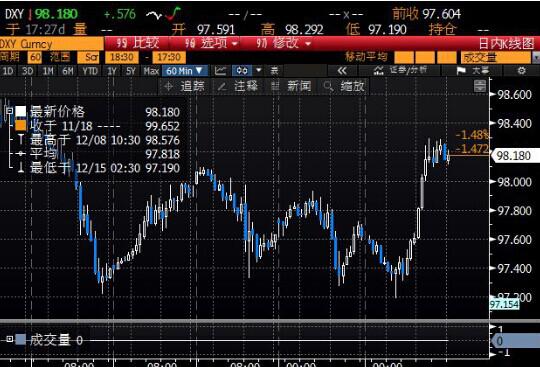Viewport: 540px width, 367px height.
Task: Activate the 缩放 zoom magnifier tool
Action: (x=344, y=86)
